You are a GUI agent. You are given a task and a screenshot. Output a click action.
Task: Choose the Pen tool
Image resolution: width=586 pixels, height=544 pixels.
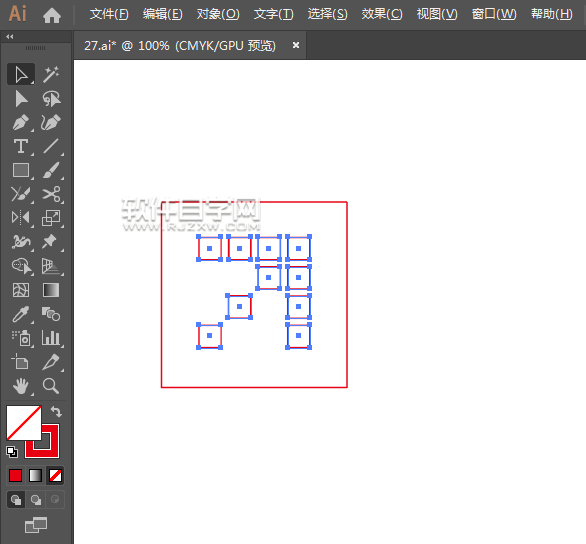[21, 123]
